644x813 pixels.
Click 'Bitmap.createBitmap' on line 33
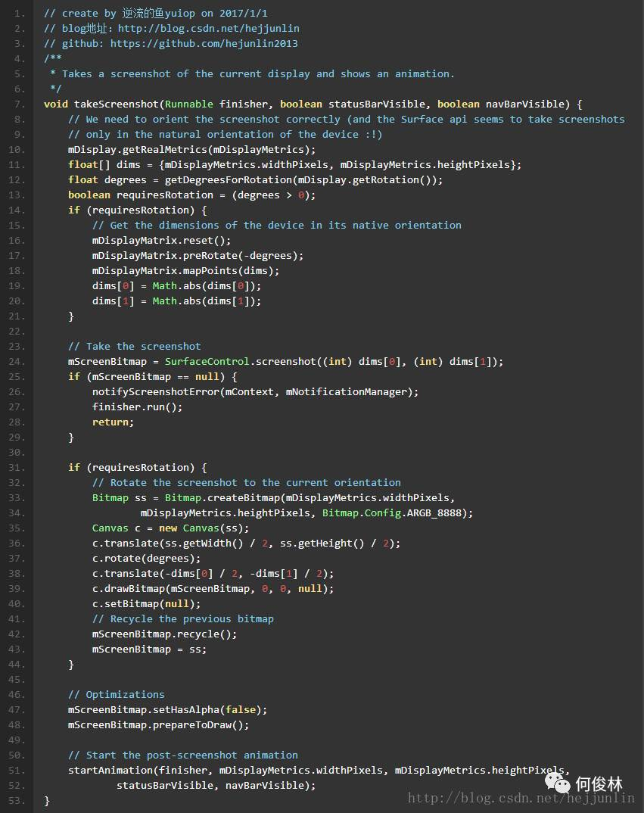(222, 498)
